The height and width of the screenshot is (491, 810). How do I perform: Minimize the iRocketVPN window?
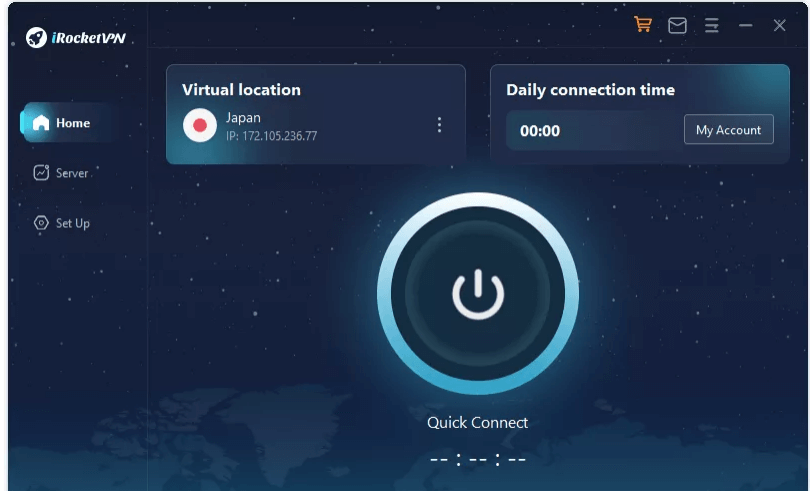tap(745, 25)
